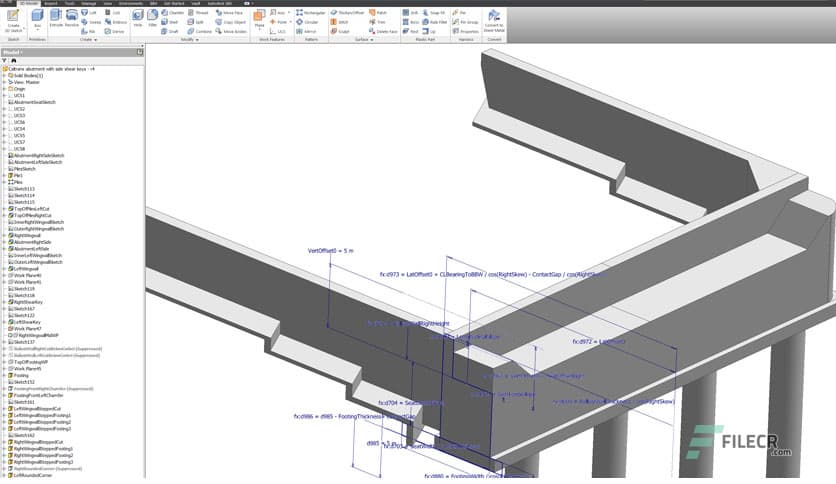
Task: Click the Derive tool
Action: [x=115, y=31]
